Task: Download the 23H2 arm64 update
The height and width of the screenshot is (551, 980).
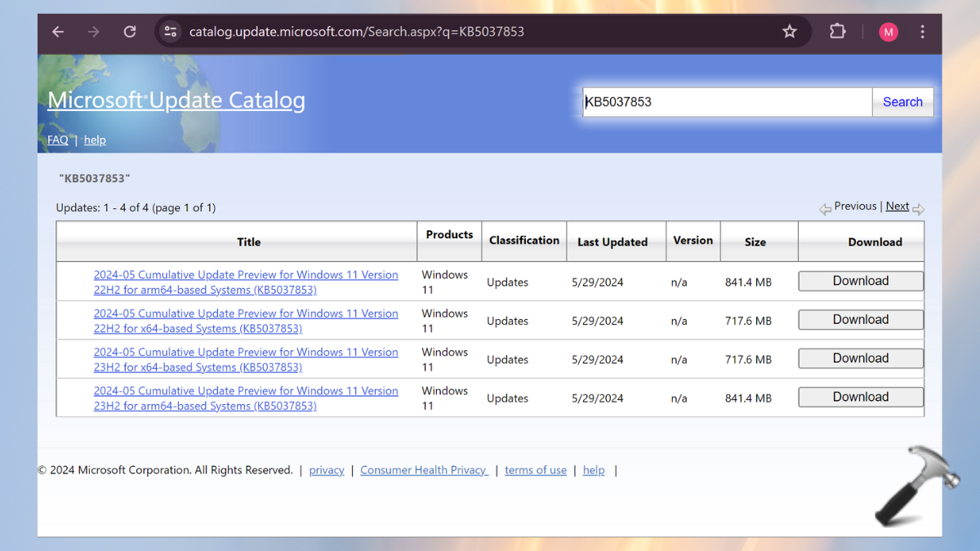Action: (x=861, y=397)
